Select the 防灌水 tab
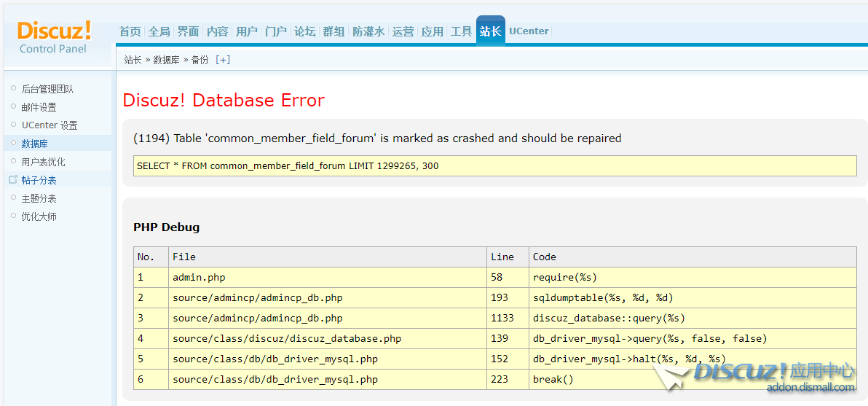Screen dimensions: 868x406 (x=368, y=31)
